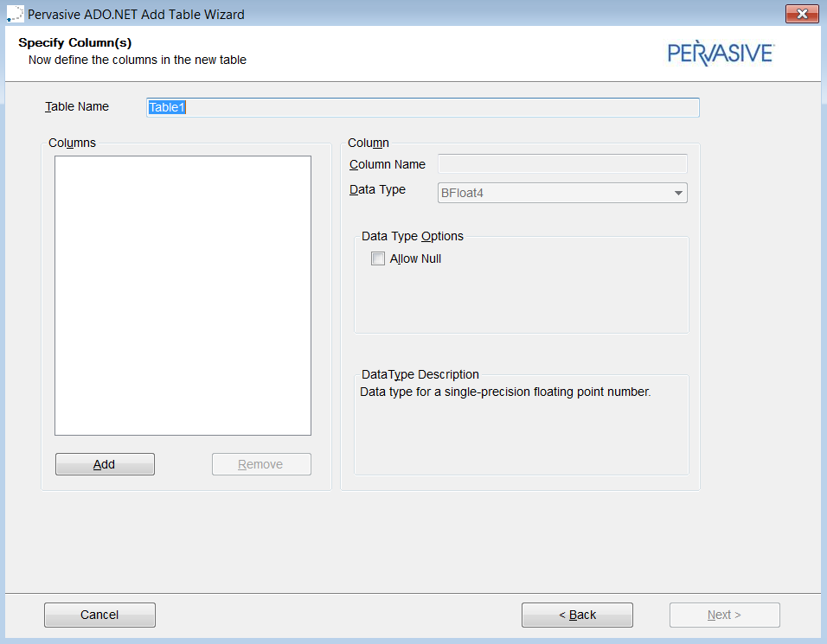Focus the Table Name text field
Viewport: 827px width, 644px height.
tap(423, 107)
